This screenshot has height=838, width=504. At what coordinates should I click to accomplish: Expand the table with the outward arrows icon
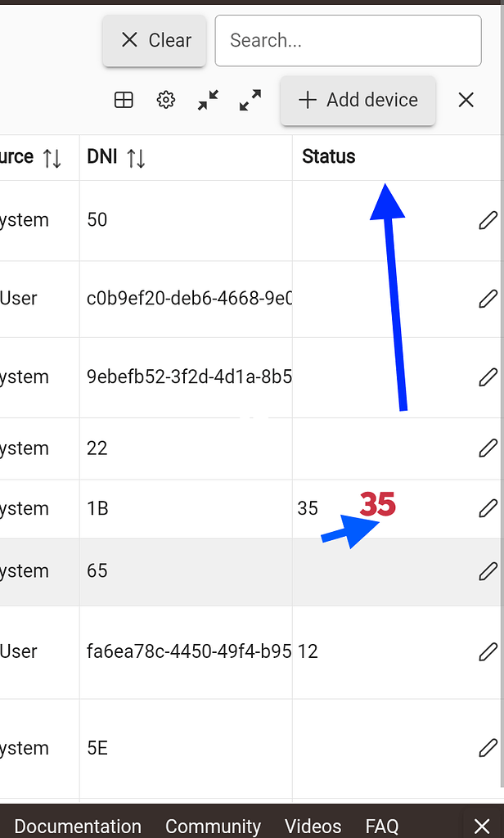tap(250, 100)
